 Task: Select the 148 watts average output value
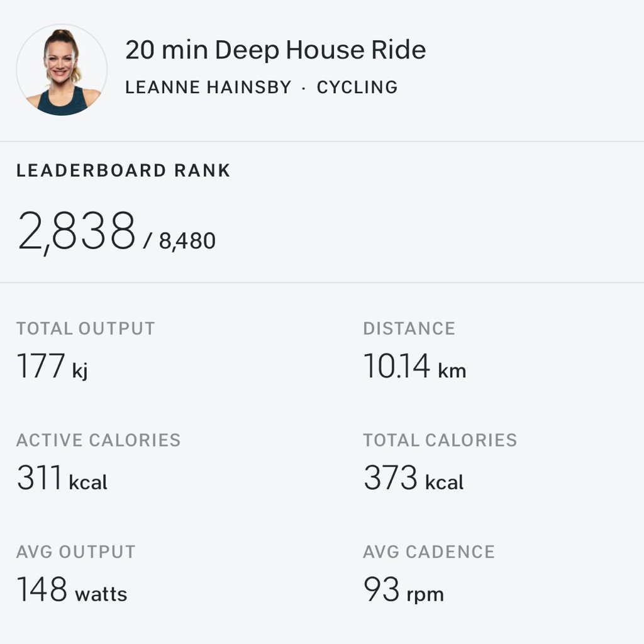pos(72,591)
